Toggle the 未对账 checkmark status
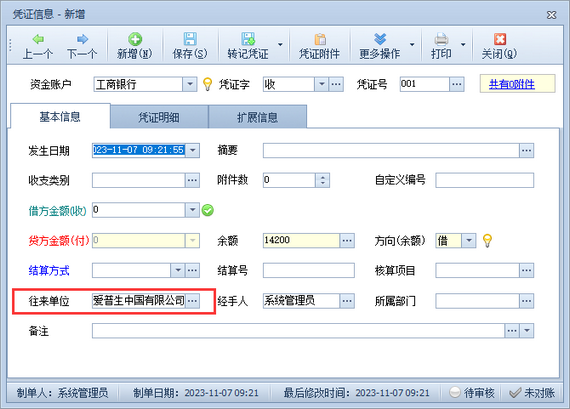 pyautogui.click(x=532, y=393)
